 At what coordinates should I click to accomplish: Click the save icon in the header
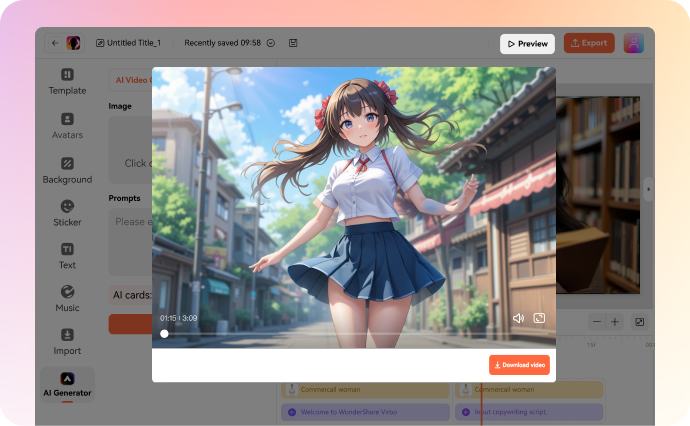click(x=293, y=43)
